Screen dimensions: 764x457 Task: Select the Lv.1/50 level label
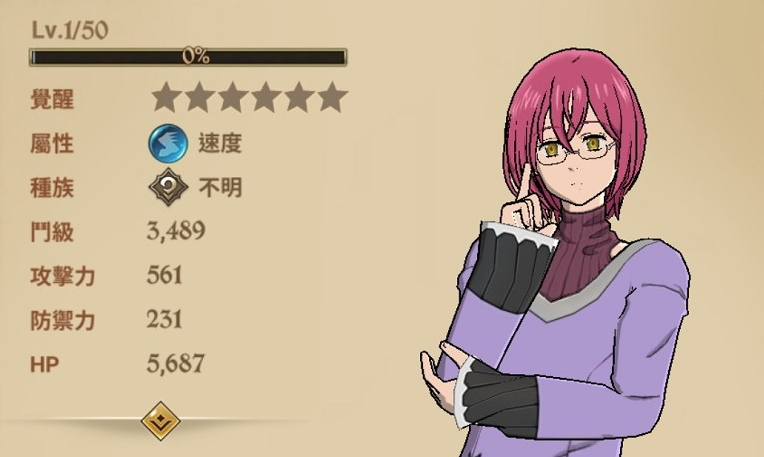click(70, 30)
